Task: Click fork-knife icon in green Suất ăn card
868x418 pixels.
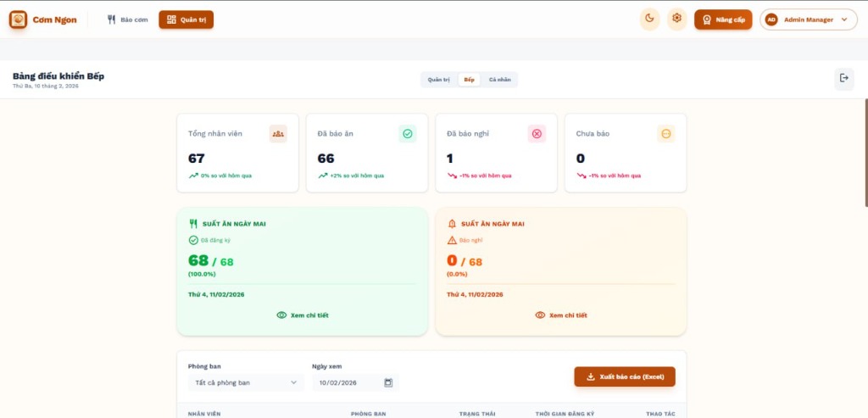Action: point(193,224)
